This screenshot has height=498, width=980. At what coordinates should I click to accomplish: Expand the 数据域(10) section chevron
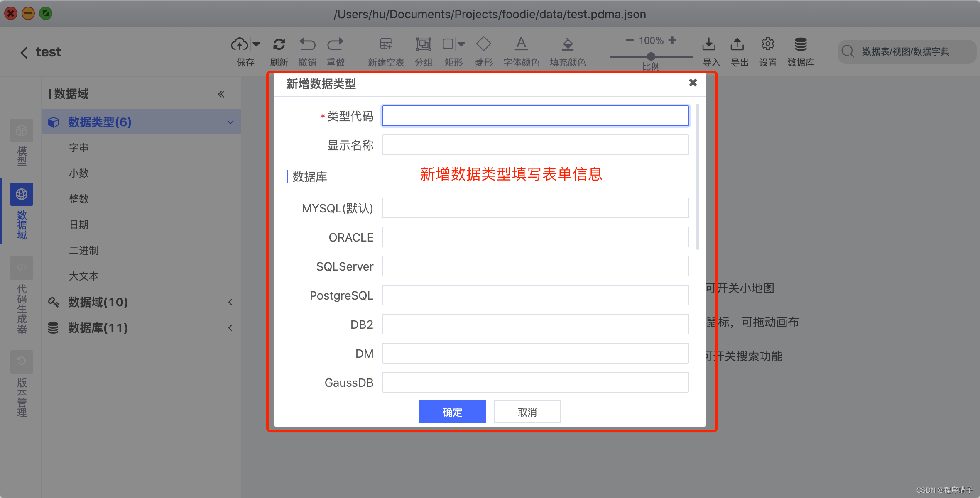click(x=230, y=302)
